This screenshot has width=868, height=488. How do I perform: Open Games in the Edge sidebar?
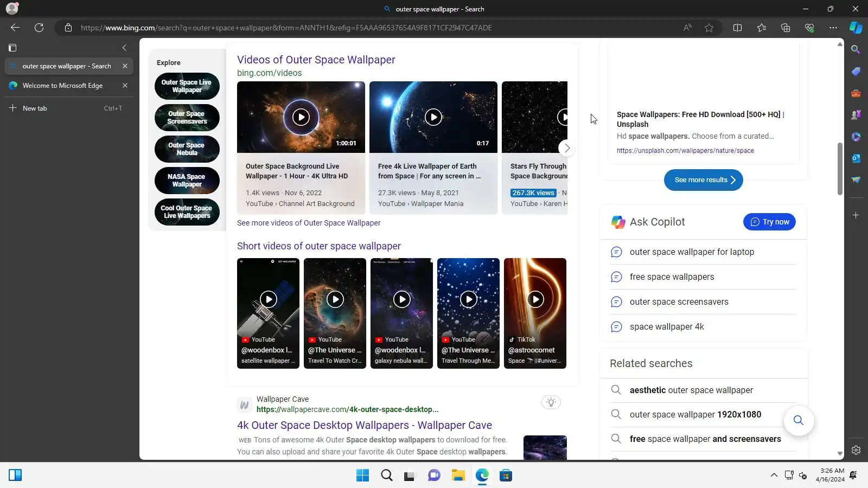(x=856, y=115)
